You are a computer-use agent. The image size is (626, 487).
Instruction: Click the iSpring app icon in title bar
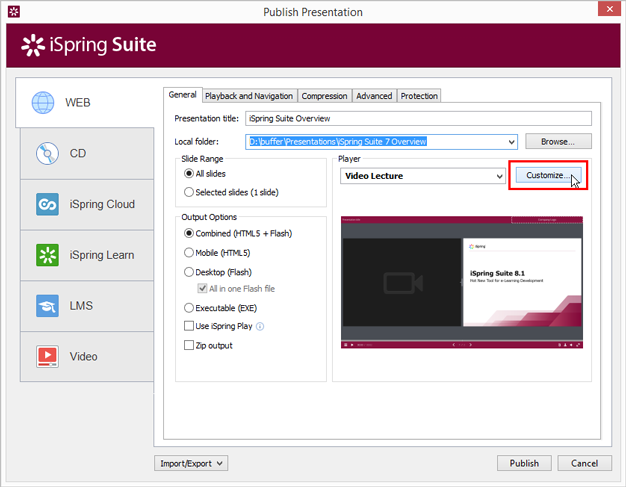[14, 12]
